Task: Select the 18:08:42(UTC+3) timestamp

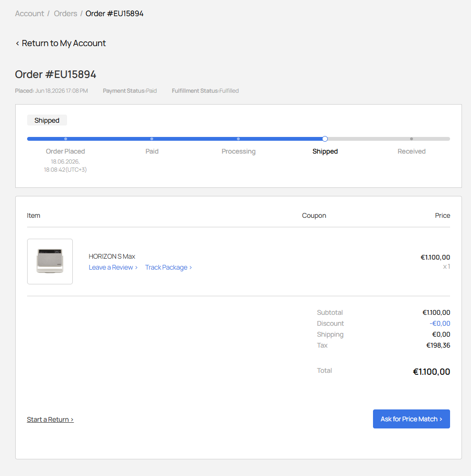Action: (x=65, y=170)
